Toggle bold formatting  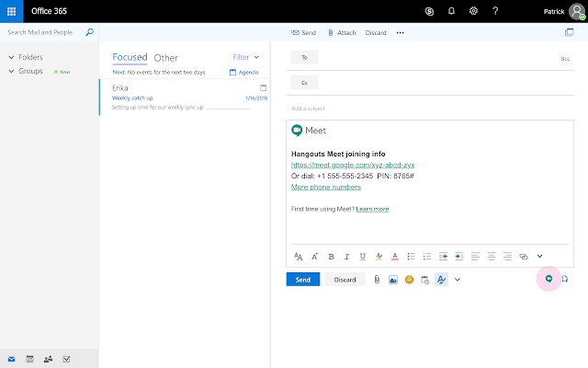(331, 256)
